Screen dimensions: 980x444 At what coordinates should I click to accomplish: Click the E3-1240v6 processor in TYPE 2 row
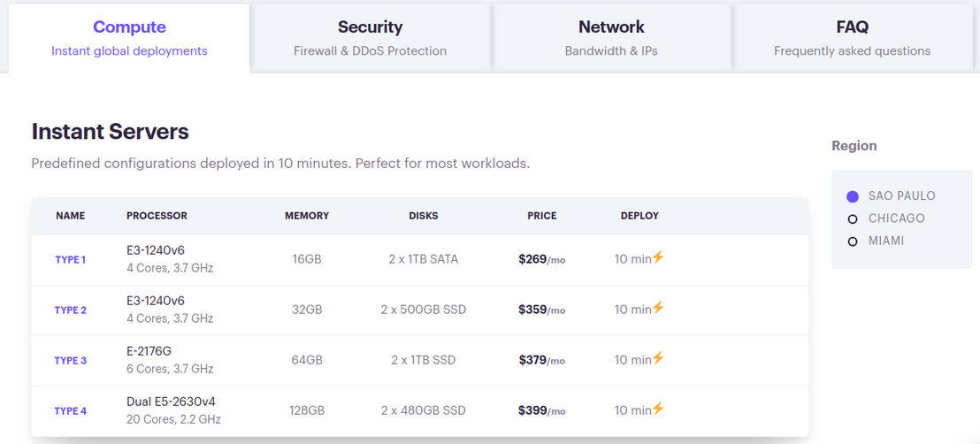(156, 302)
